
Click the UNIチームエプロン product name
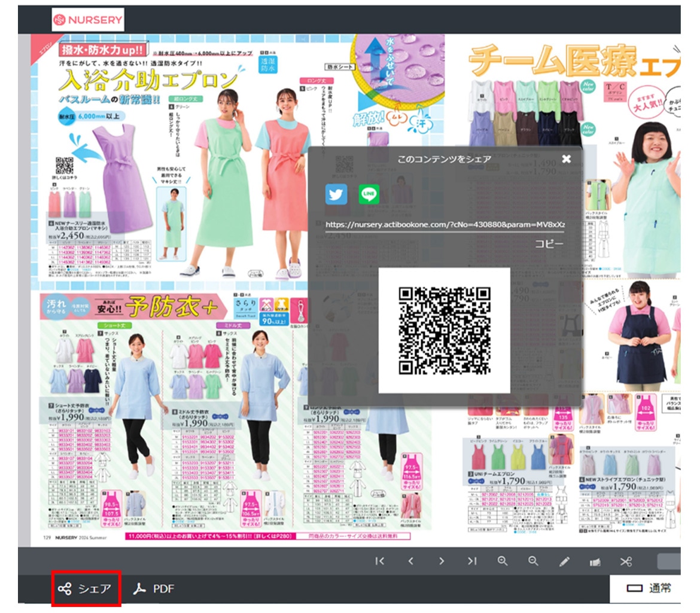pos(494,474)
